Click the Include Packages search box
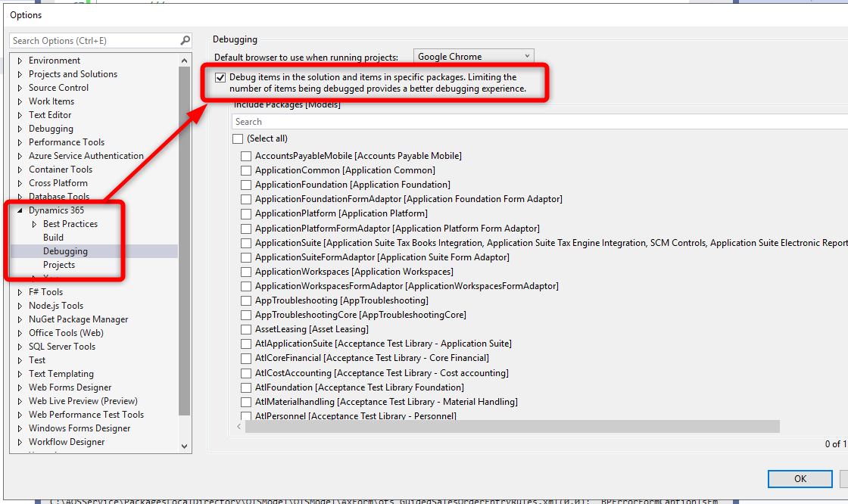Image resolution: width=848 pixels, height=504 pixels. [540, 122]
